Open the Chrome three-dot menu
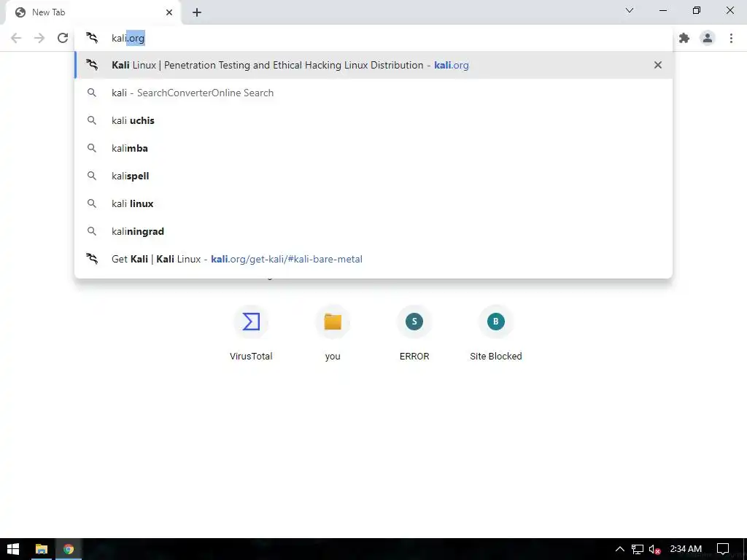The image size is (747, 560). tap(731, 38)
